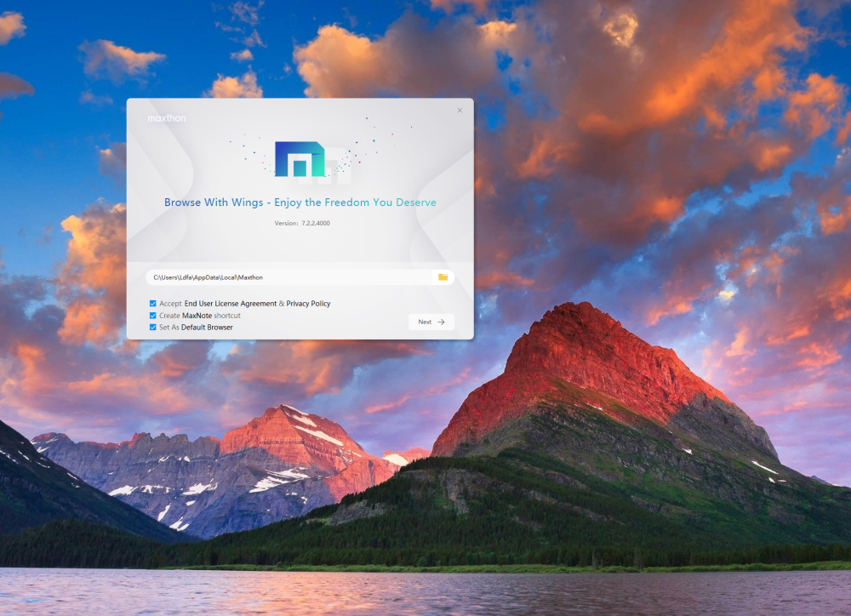Open the Privacy Policy link
The image size is (851, 616).
click(x=308, y=304)
